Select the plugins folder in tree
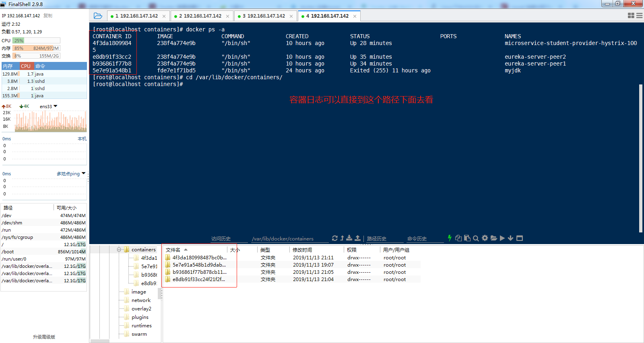Viewport: 644px width, 343px height. (140, 317)
